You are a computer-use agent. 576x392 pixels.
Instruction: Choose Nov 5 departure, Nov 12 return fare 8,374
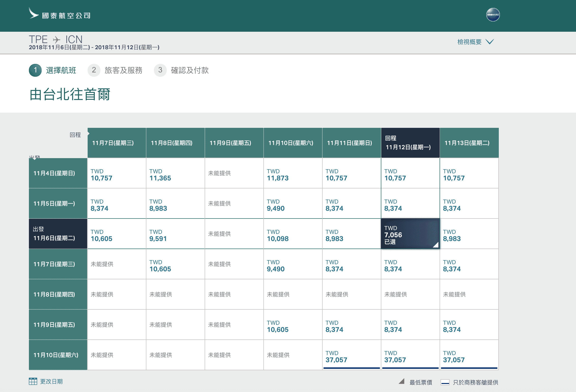tap(410, 203)
